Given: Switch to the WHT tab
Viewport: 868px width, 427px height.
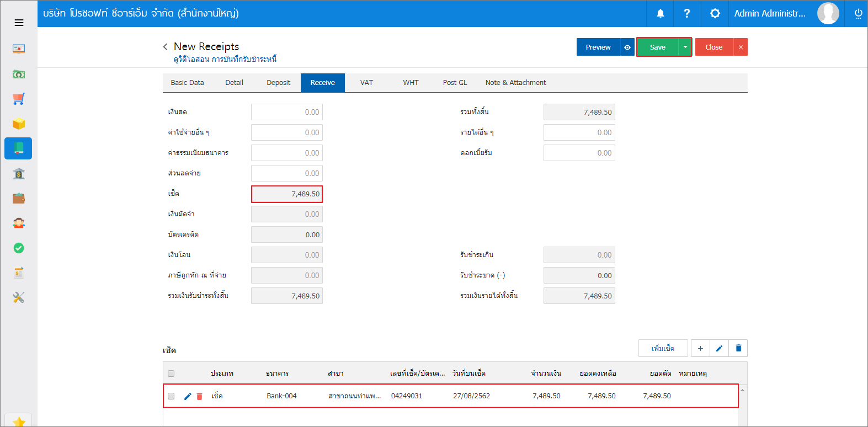Looking at the screenshot, I should click(411, 83).
